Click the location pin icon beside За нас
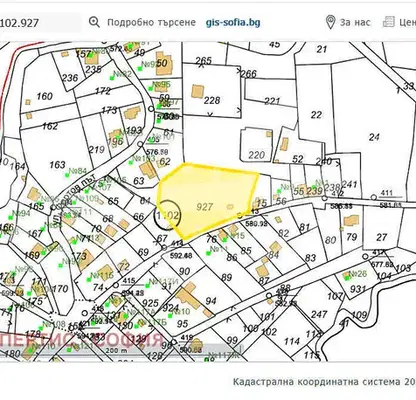 point(330,22)
